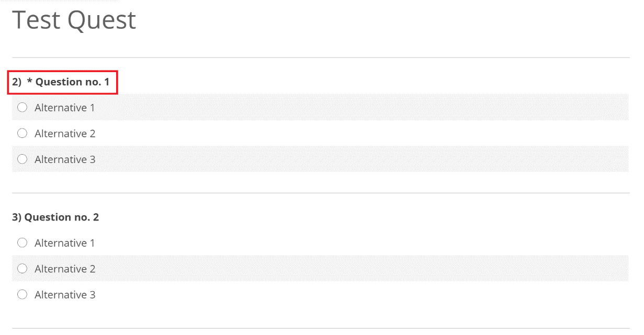Click the required asterisk before Question no. 1

[x=30, y=81]
